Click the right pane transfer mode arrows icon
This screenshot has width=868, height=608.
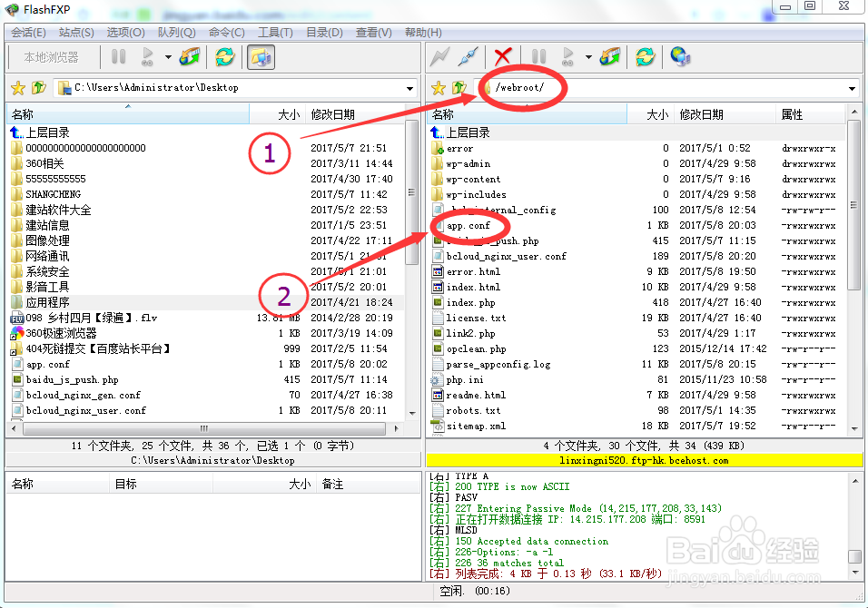610,56
